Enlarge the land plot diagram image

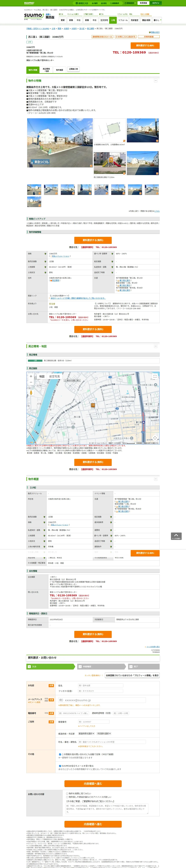point(110,130)
